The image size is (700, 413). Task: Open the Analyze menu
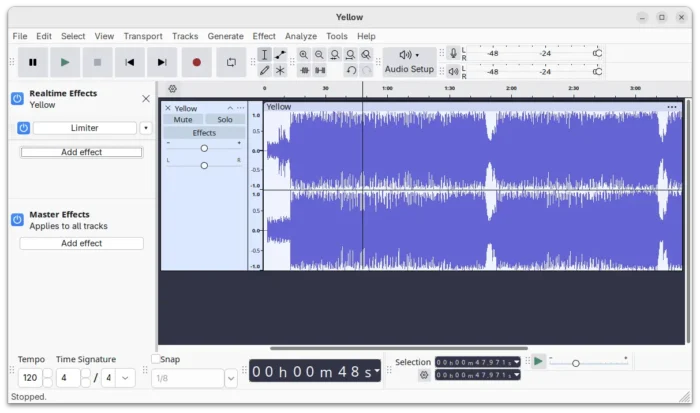coord(300,36)
